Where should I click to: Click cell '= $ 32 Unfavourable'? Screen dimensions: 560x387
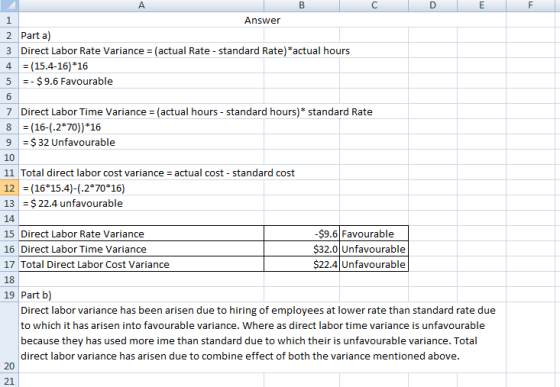pos(141,142)
